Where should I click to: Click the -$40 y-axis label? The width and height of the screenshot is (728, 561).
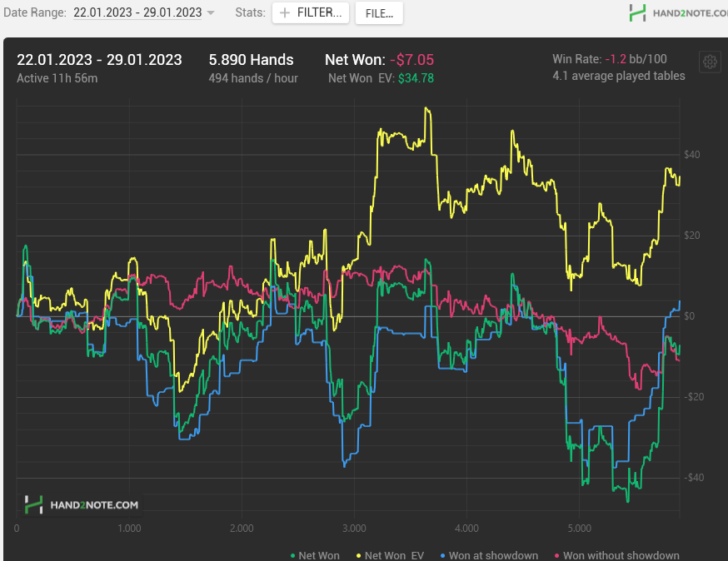(694, 478)
